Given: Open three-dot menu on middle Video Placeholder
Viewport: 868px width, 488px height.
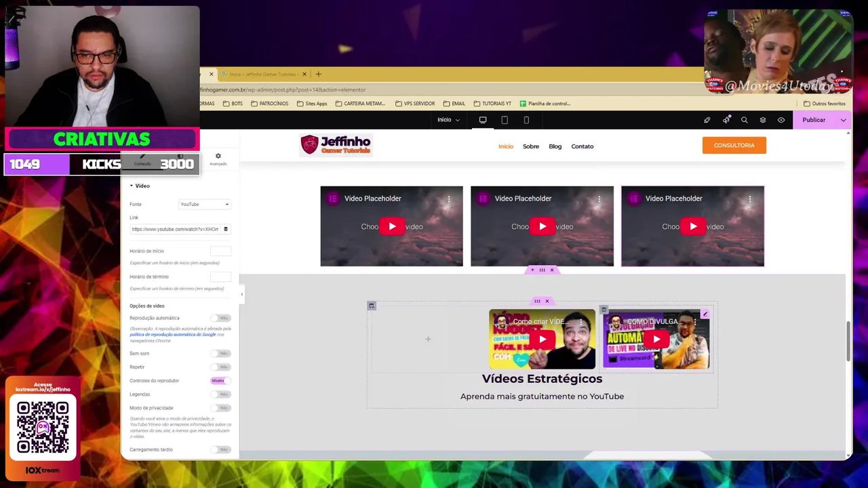Looking at the screenshot, I should click(x=599, y=199).
